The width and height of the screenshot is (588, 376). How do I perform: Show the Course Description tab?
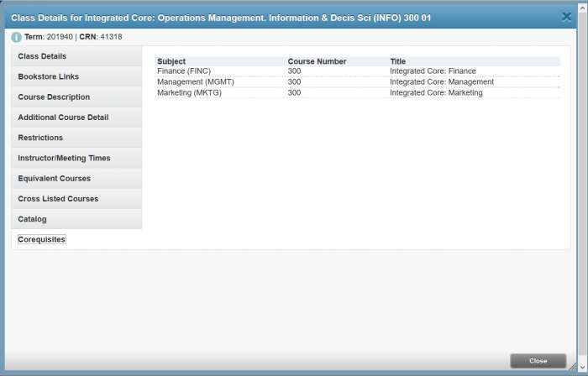(x=54, y=97)
